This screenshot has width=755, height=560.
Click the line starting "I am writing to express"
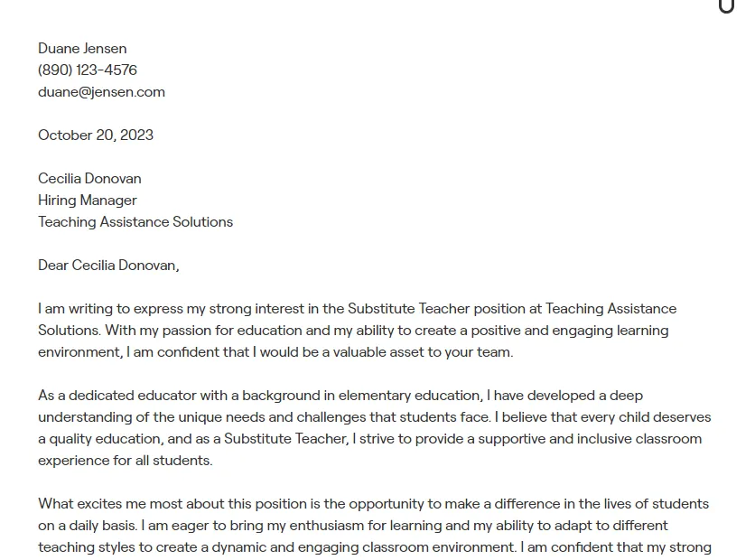357,309
